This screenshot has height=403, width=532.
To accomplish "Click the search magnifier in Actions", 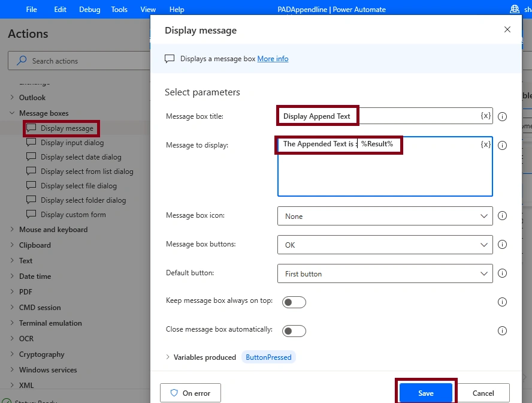I will (x=22, y=61).
